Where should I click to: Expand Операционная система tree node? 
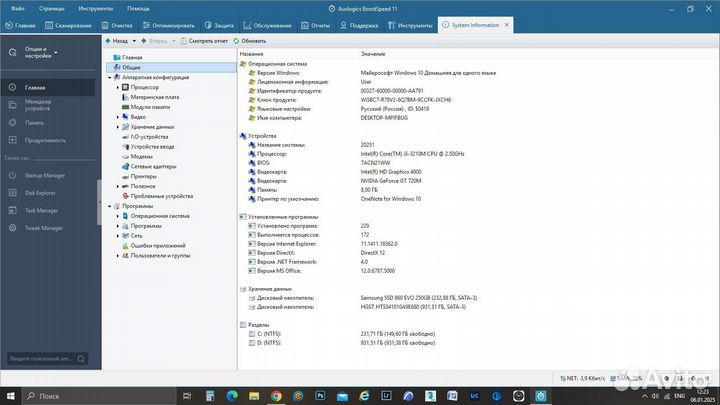(118, 216)
